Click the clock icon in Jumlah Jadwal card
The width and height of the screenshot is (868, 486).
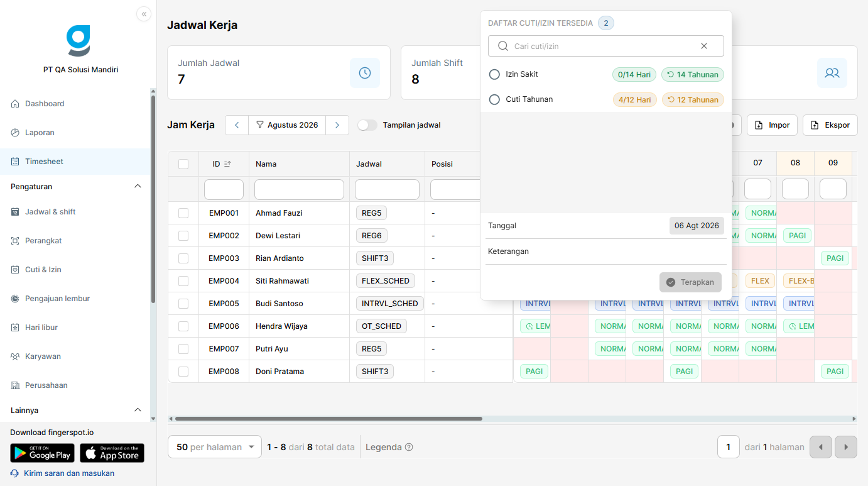coord(365,73)
